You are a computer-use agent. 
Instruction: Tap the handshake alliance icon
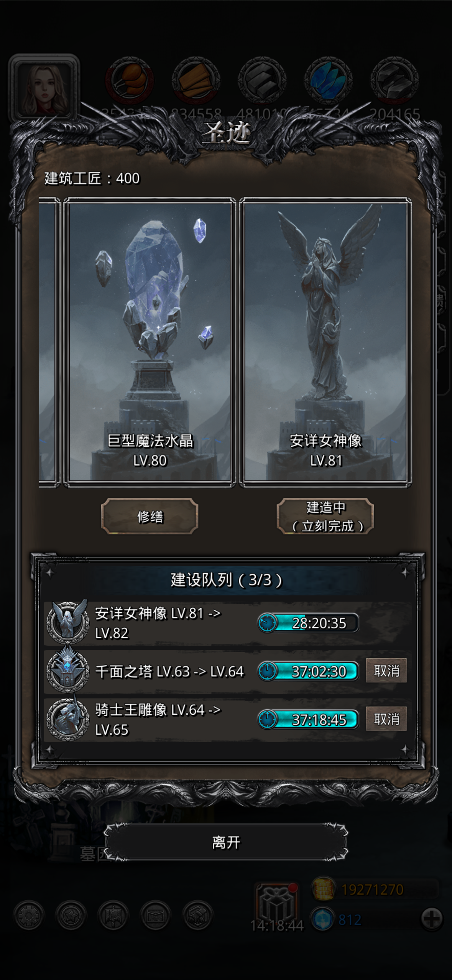click(x=198, y=916)
